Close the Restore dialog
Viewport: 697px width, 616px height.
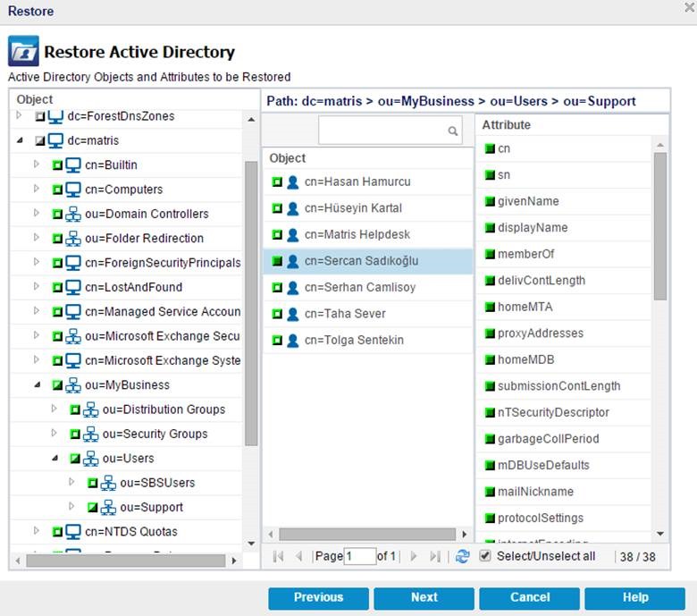[690, 7]
